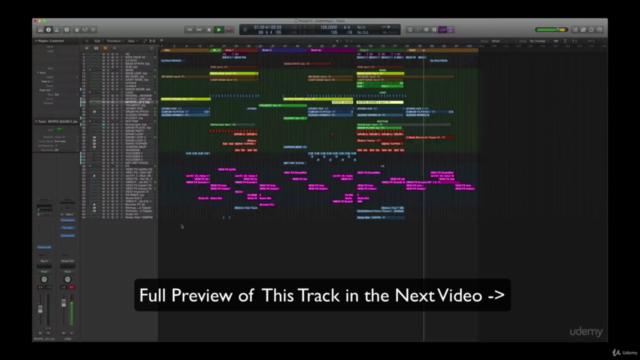Click the Add Track plus button
The width and height of the screenshot is (640, 360).
click(x=87, y=48)
